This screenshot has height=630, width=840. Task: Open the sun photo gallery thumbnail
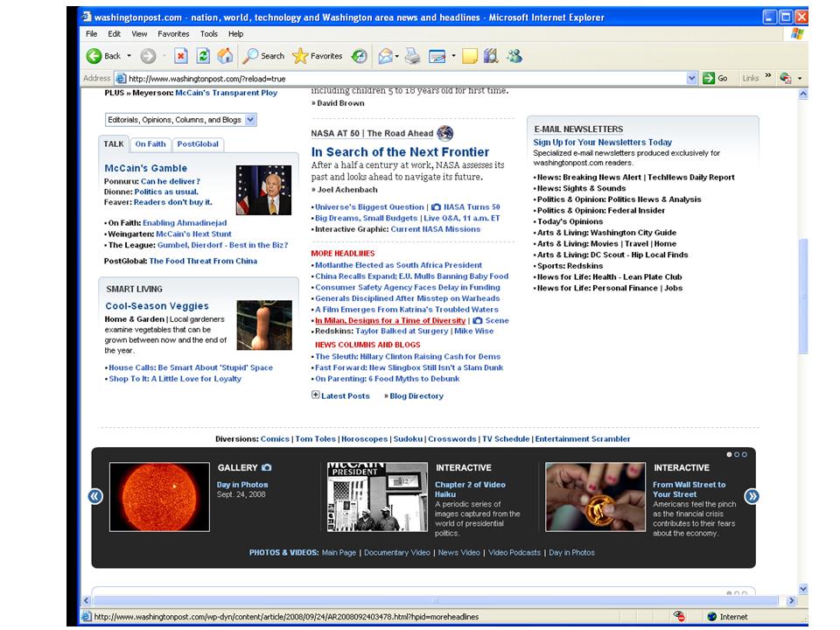(x=159, y=497)
